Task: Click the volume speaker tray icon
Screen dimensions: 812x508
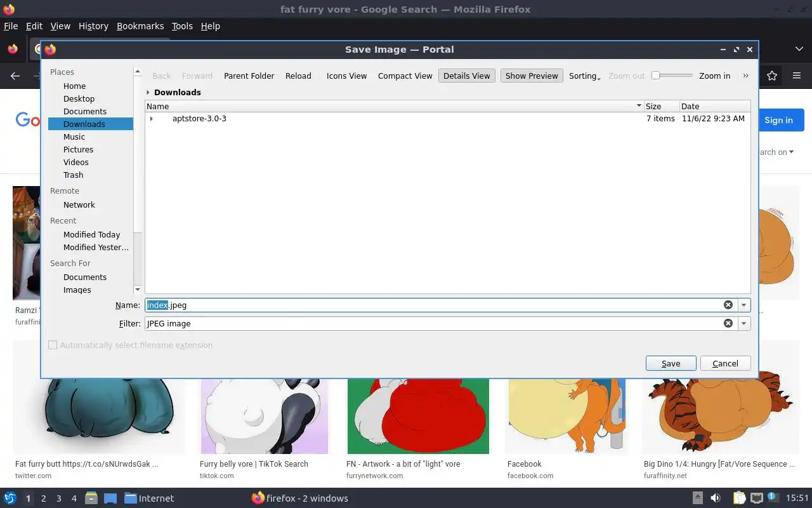Action: 716,498
